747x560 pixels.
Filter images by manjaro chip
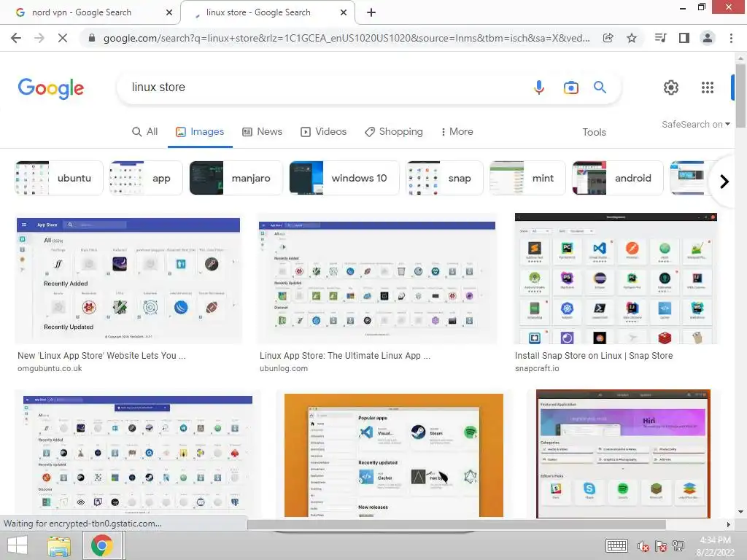tap(236, 178)
